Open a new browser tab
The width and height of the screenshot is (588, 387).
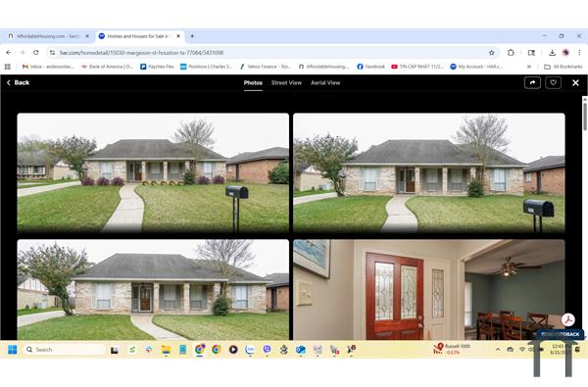coord(192,36)
